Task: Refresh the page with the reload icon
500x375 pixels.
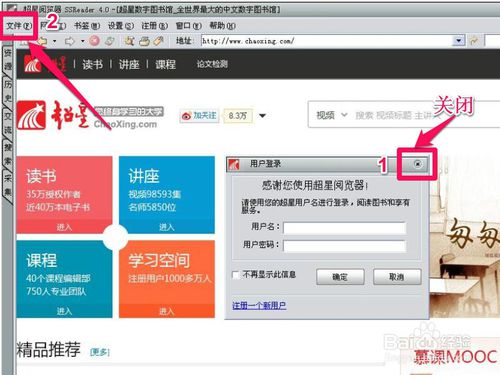Action: coord(110,41)
